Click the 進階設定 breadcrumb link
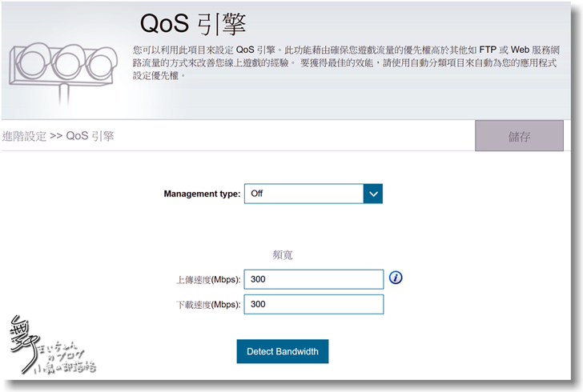 tap(24, 136)
